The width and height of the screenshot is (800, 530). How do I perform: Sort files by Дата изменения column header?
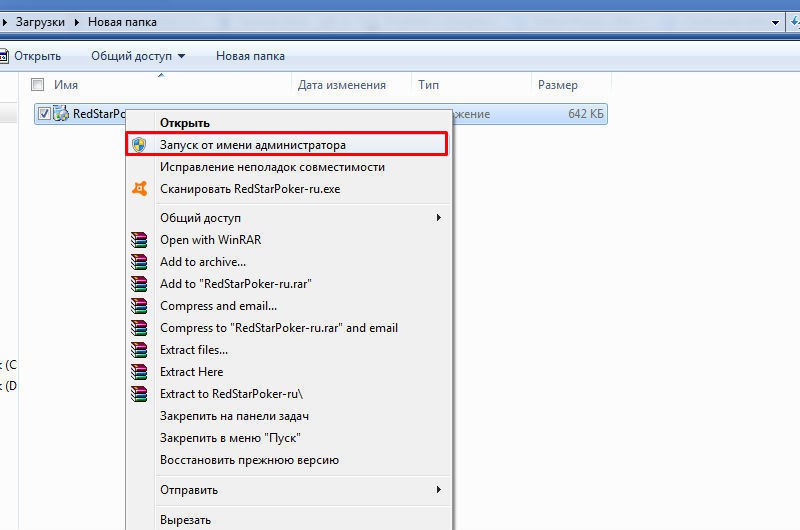tap(342, 86)
